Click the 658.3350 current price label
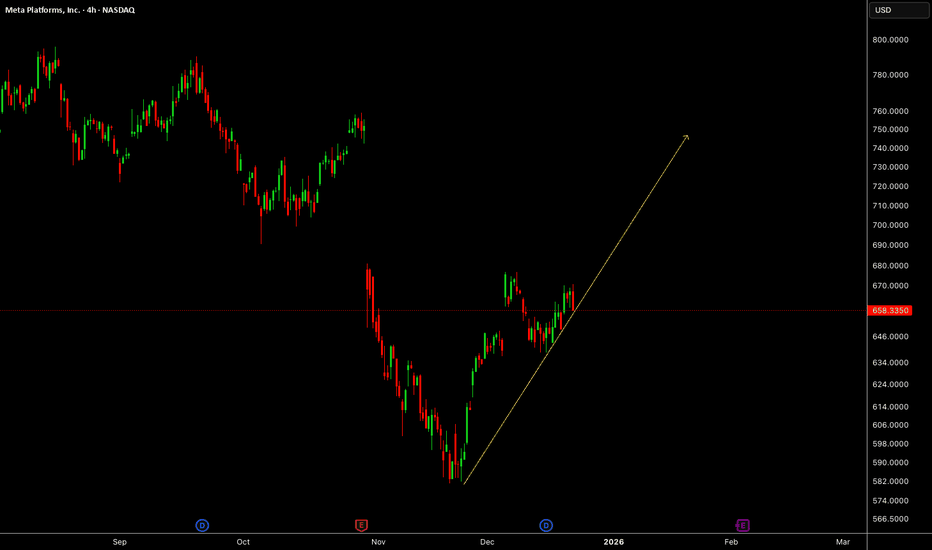Viewport: 932px width, 550px height. pos(891,311)
